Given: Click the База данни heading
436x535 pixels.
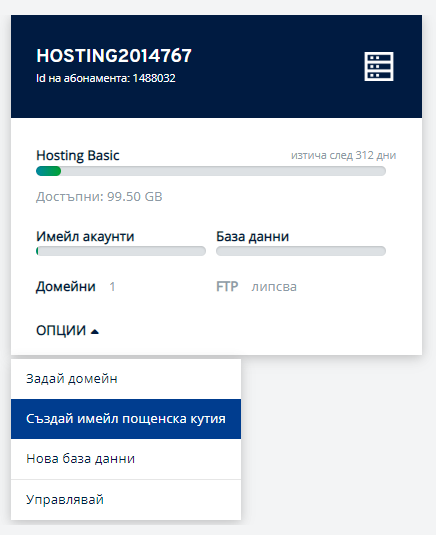Looking at the screenshot, I should (x=252, y=236).
